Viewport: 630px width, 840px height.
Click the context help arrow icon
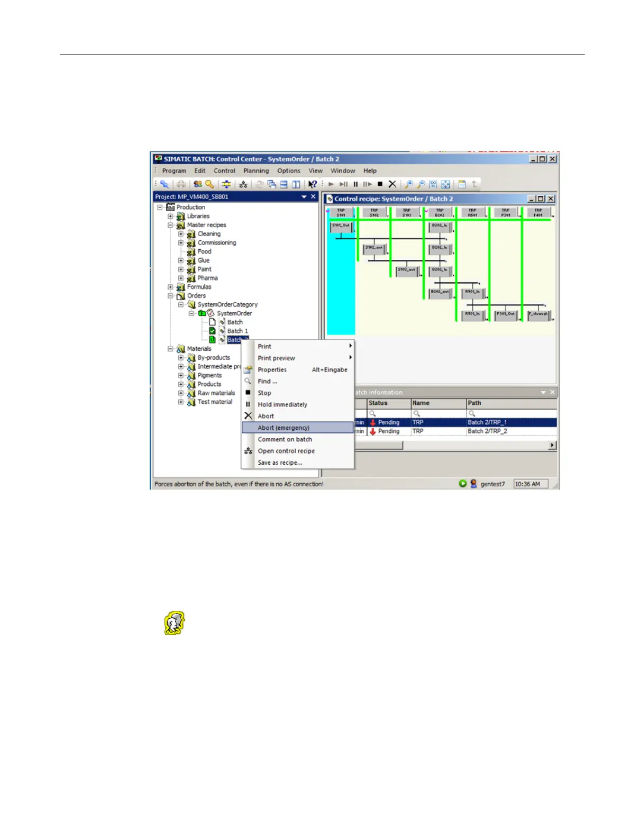pyautogui.click(x=313, y=184)
